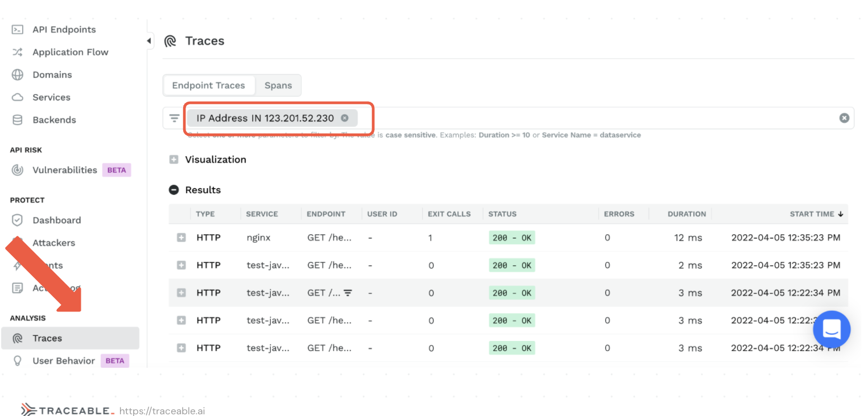Image resolution: width=868 pixels, height=416 pixels.
Task: Expand the nginx trace row
Action: [181, 238]
